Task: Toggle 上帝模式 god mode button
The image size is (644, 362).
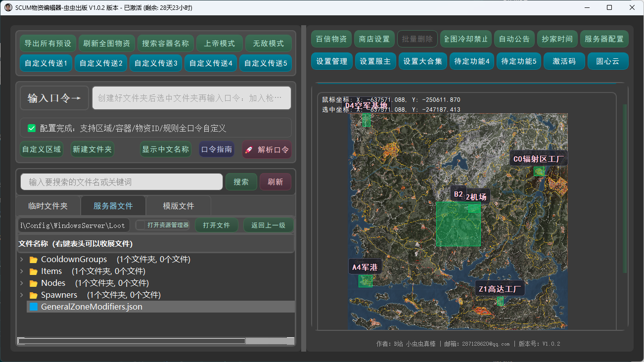Action: pos(219,44)
